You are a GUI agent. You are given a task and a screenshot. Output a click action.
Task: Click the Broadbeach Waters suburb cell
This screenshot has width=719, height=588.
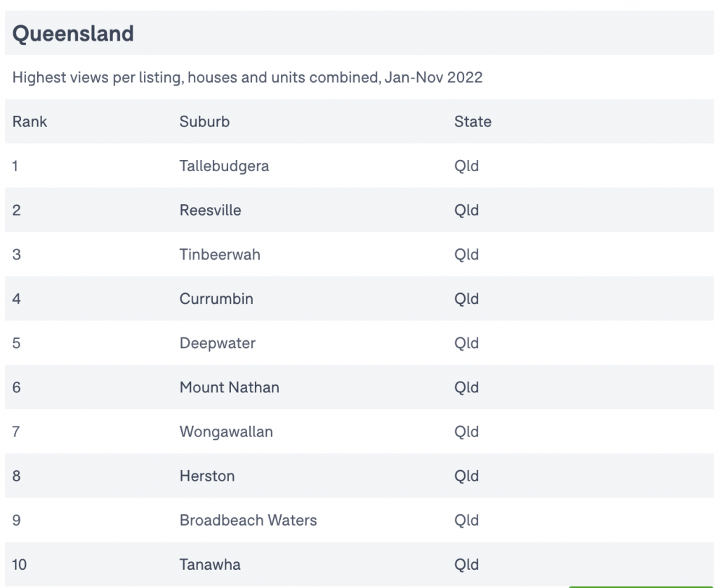click(248, 520)
